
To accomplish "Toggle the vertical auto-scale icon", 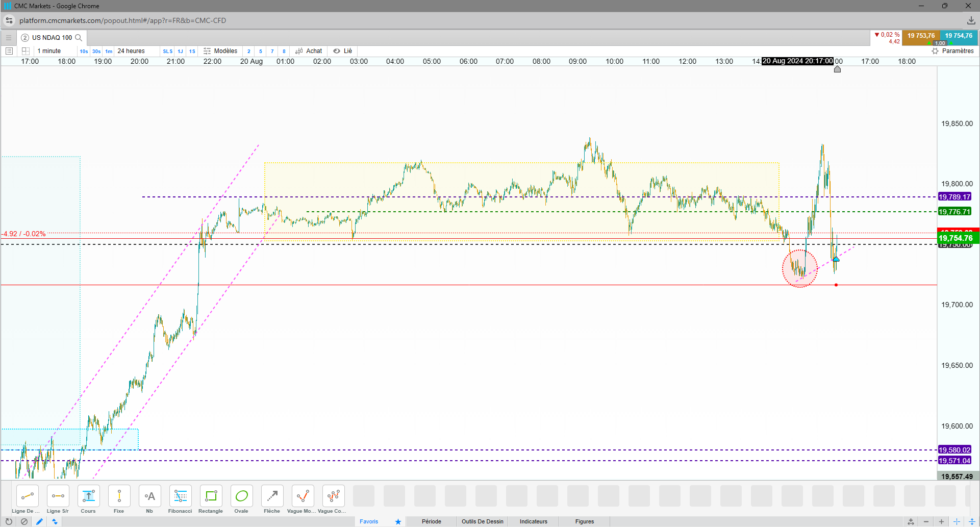I will tap(972, 521).
